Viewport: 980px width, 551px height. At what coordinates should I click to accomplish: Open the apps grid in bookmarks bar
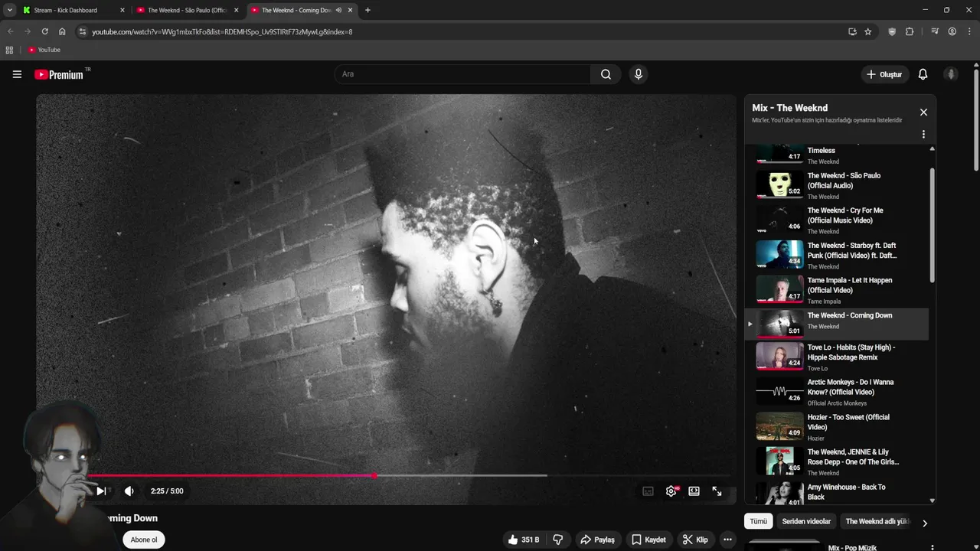pos(9,50)
